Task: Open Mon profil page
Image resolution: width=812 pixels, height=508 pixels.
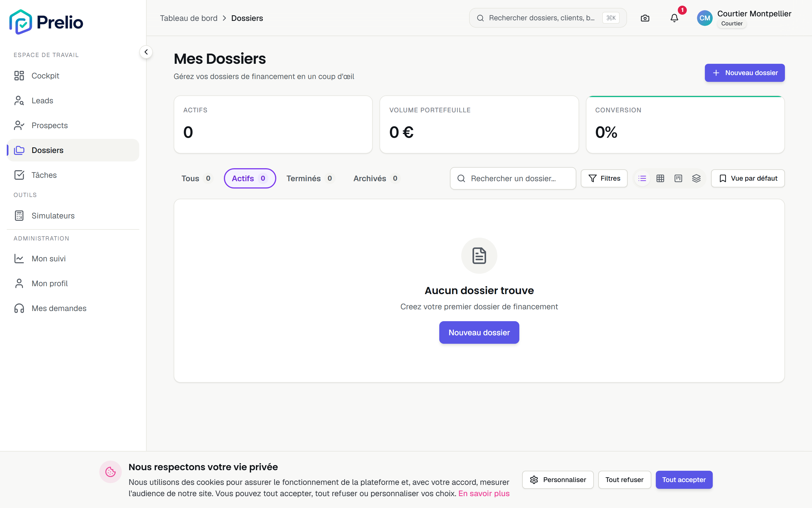Action: tap(73, 284)
